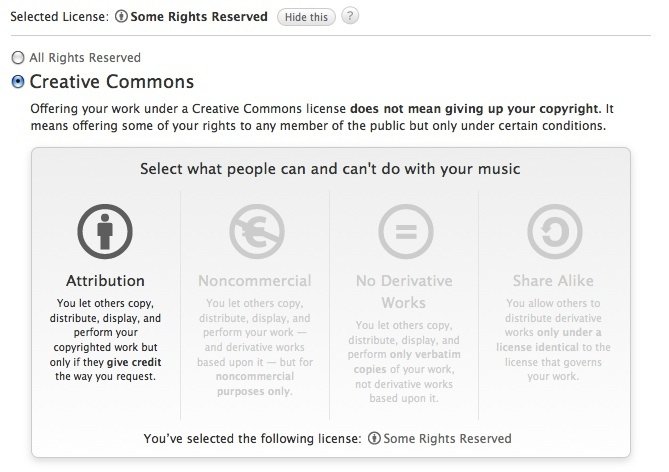
Task: Toggle the Noncommercial heading label
Action: [x=255, y=281]
